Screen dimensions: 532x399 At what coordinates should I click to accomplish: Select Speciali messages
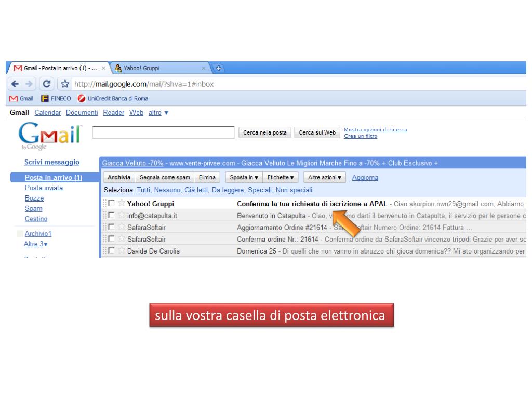tap(260, 190)
